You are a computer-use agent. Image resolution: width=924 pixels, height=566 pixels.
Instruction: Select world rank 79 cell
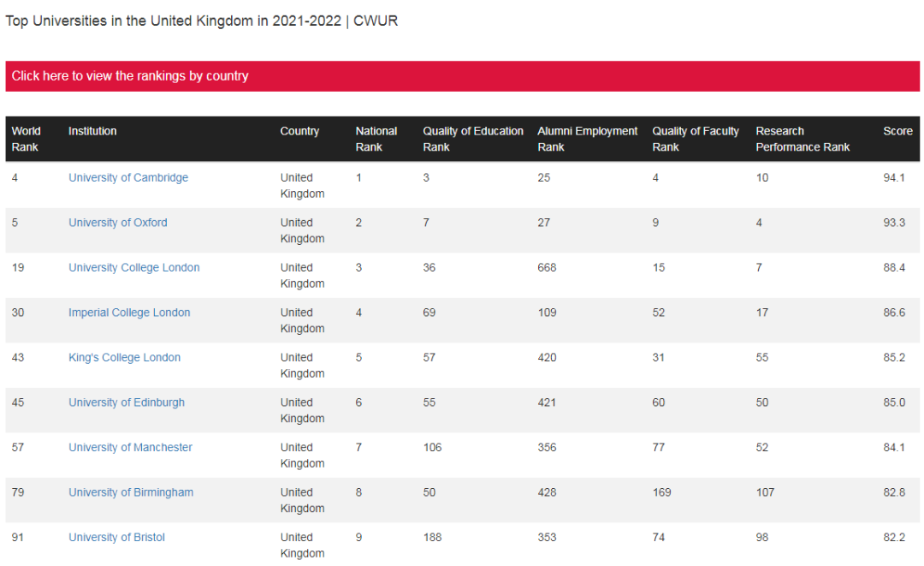[18, 492]
